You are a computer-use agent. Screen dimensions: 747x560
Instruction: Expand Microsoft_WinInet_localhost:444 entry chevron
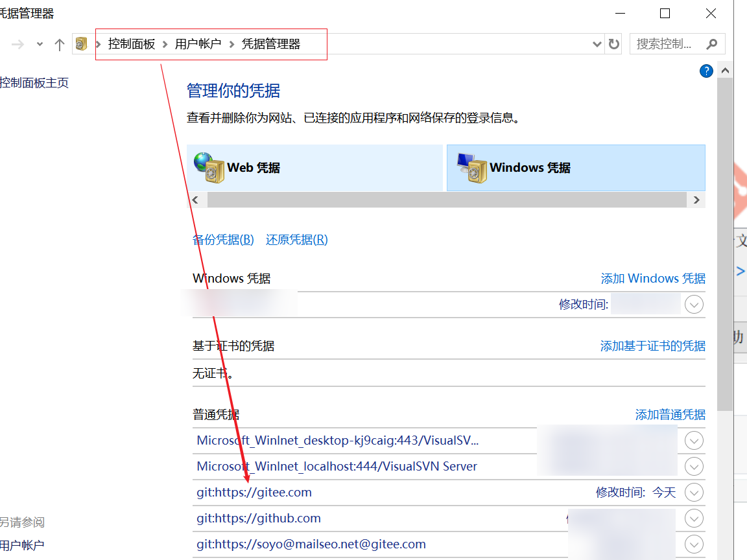click(x=694, y=466)
